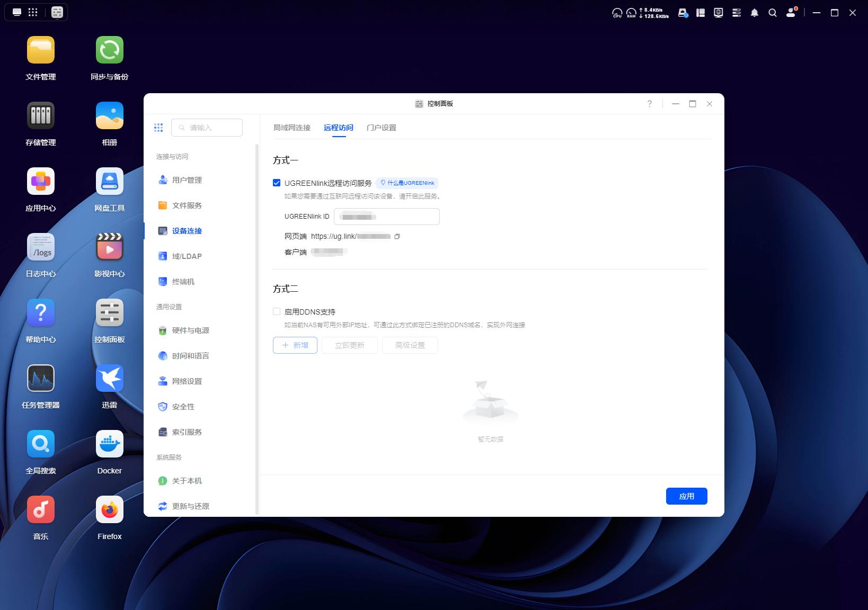Enable the 启用DDNS支持 checkbox
Image resolution: width=868 pixels, height=610 pixels.
point(277,311)
